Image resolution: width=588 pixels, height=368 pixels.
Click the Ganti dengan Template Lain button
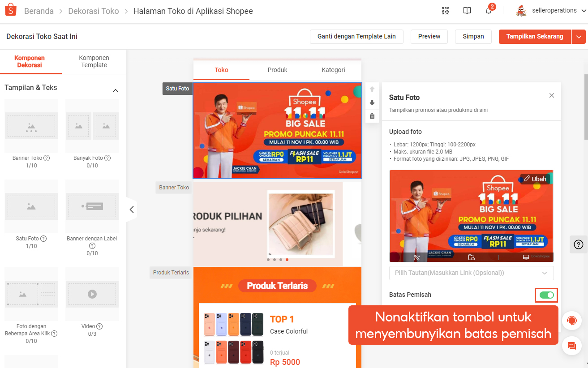click(356, 37)
